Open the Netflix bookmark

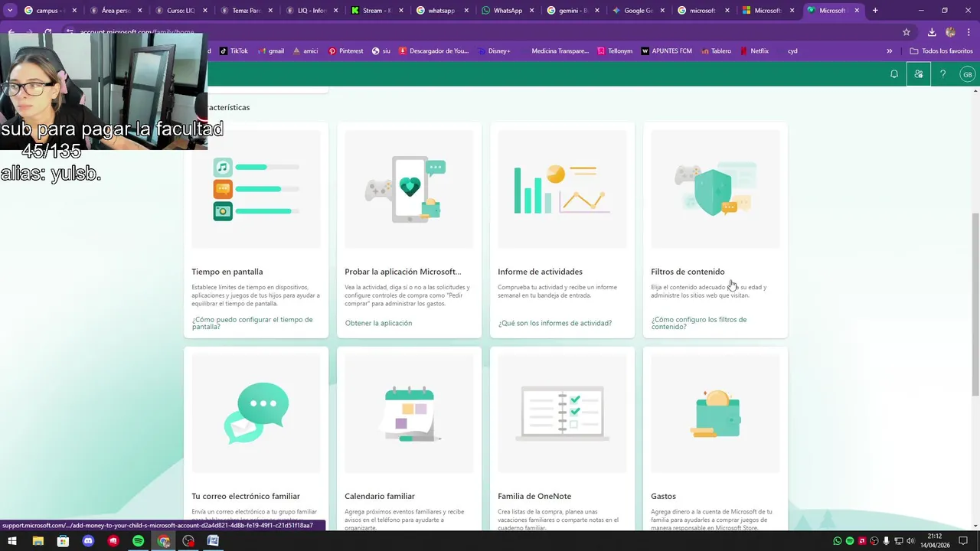pos(754,51)
